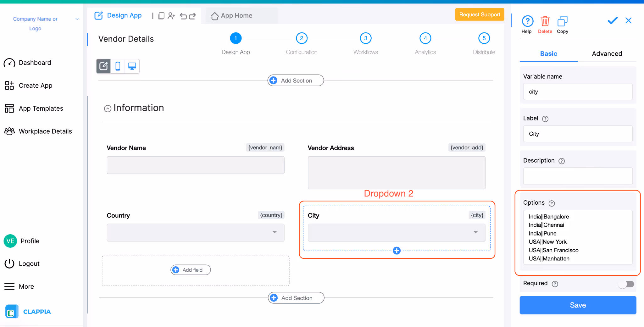The height and width of the screenshot is (327, 644).
Task: Go to step 1 Design App
Action: click(x=236, y=38)
